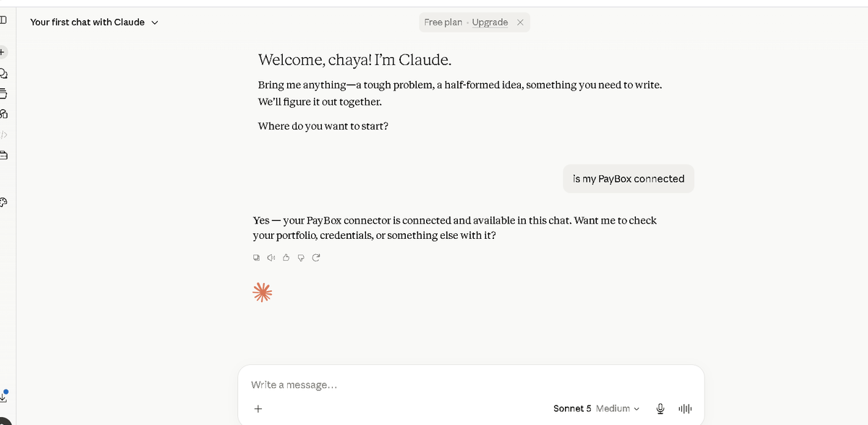Give thumbs down to the response
The image size is (868, 425).
point(301,257)
